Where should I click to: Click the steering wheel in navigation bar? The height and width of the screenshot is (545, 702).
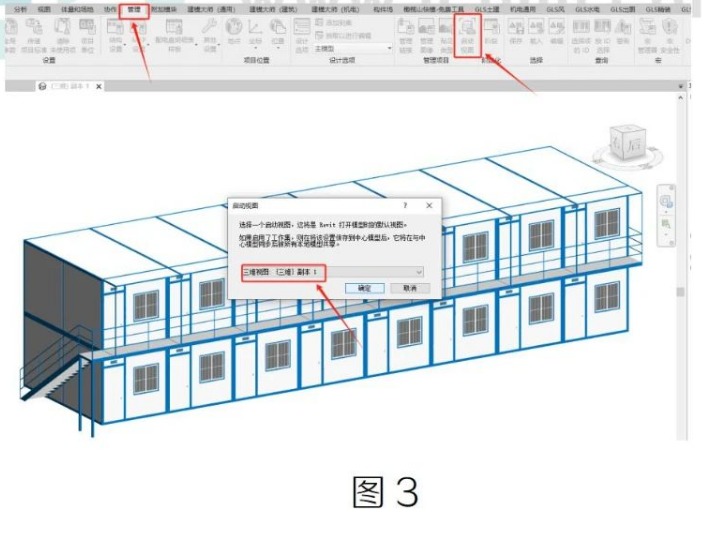(666, 201)
